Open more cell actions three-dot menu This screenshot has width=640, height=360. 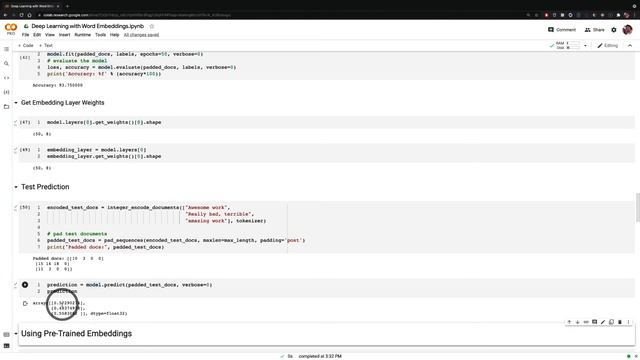(628, 322)
